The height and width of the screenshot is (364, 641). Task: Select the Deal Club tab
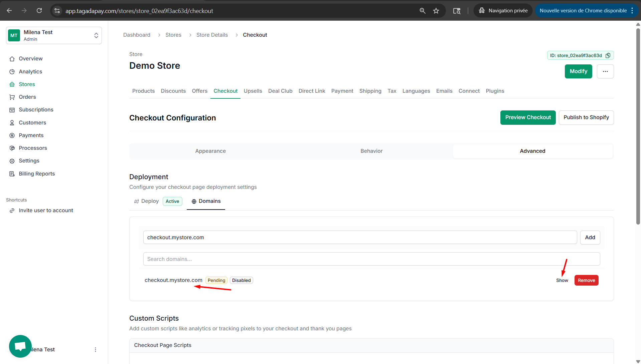pyautogui.click(x=280, y=91)
